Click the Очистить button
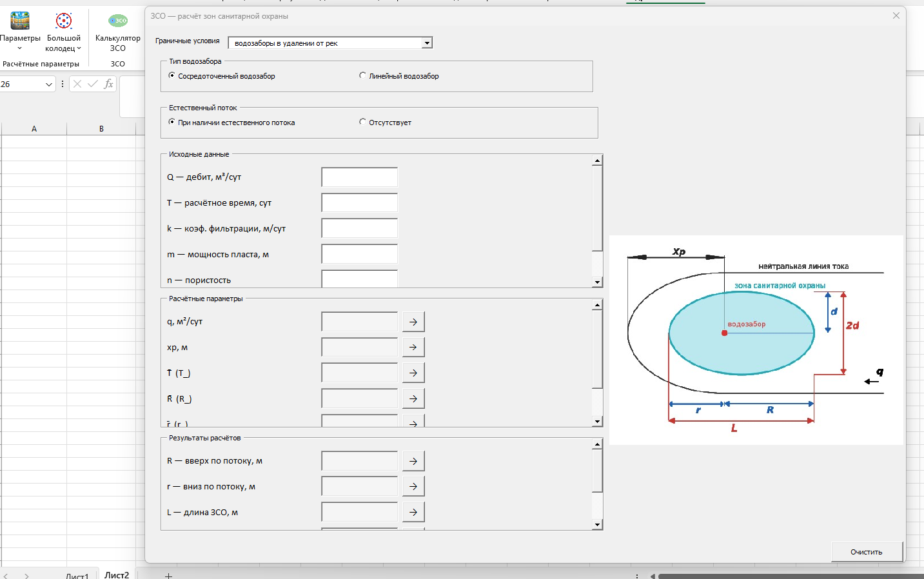 [867, 552]
